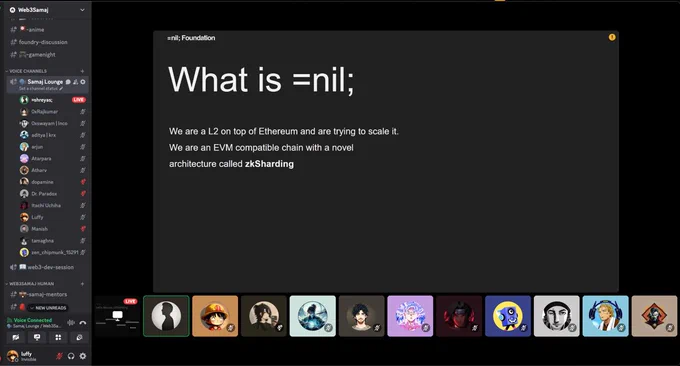Screen dimensions: 680x366
Task: Jump to NEW UNREADS pill
Action: coord(48,308)
